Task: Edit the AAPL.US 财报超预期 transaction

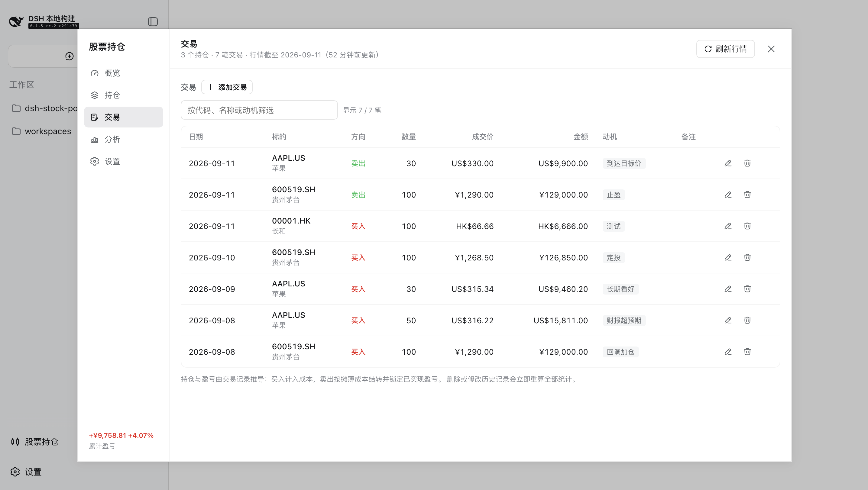Action: tap(728, 320)
